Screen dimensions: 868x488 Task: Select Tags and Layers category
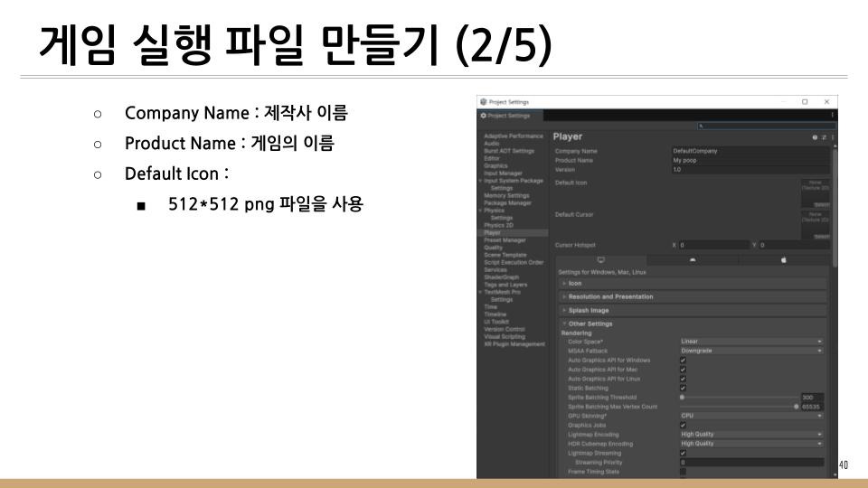[505, 285]
